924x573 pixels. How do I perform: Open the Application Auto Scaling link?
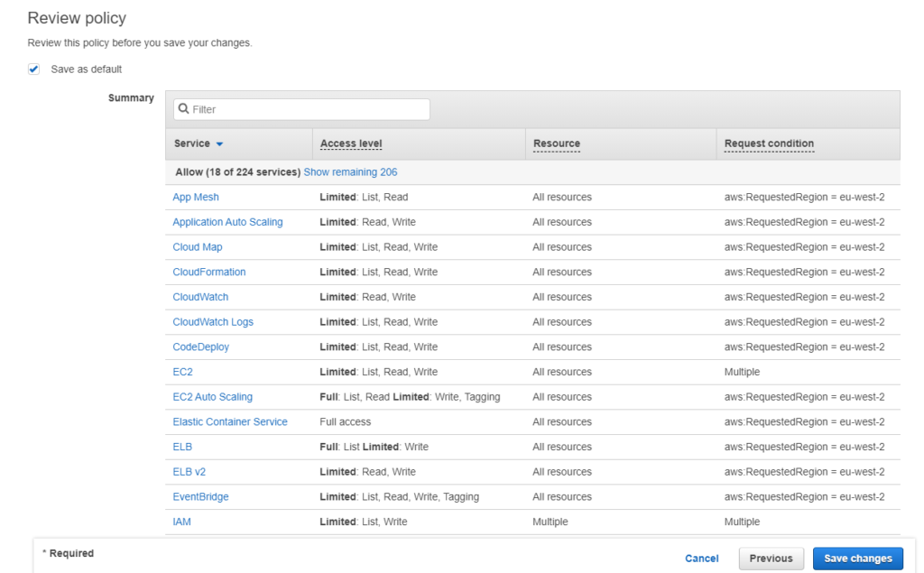click(227, 222)
